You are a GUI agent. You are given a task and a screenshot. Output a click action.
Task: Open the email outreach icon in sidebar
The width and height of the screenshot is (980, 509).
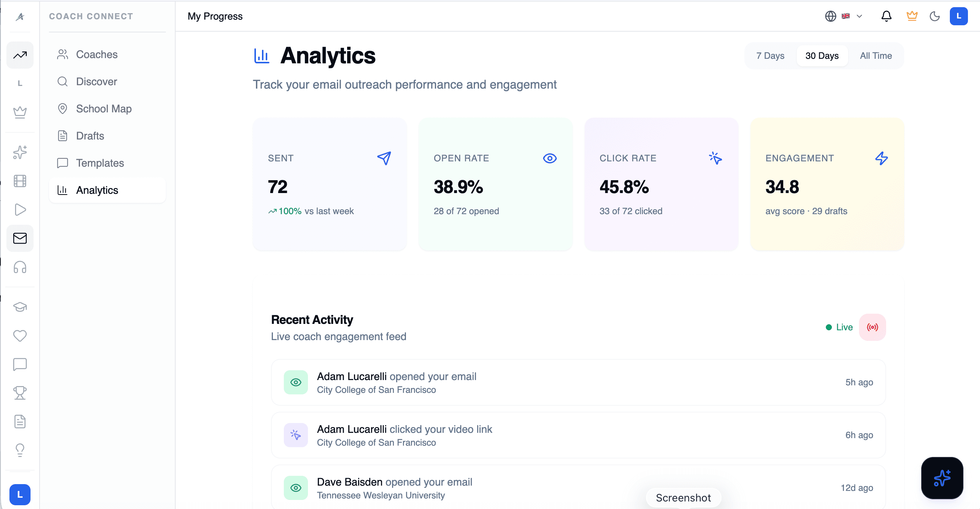tap(20, 238)
